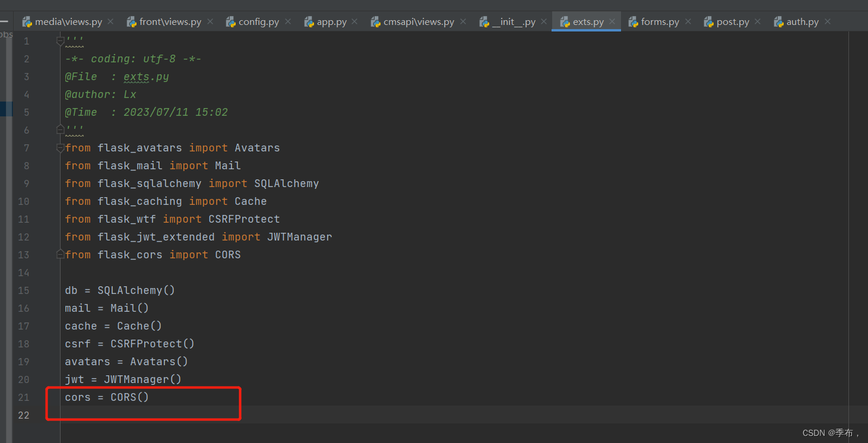
Task: Click 'Avatars' in the flask_avatars import
Action: [x=257, y=148]
